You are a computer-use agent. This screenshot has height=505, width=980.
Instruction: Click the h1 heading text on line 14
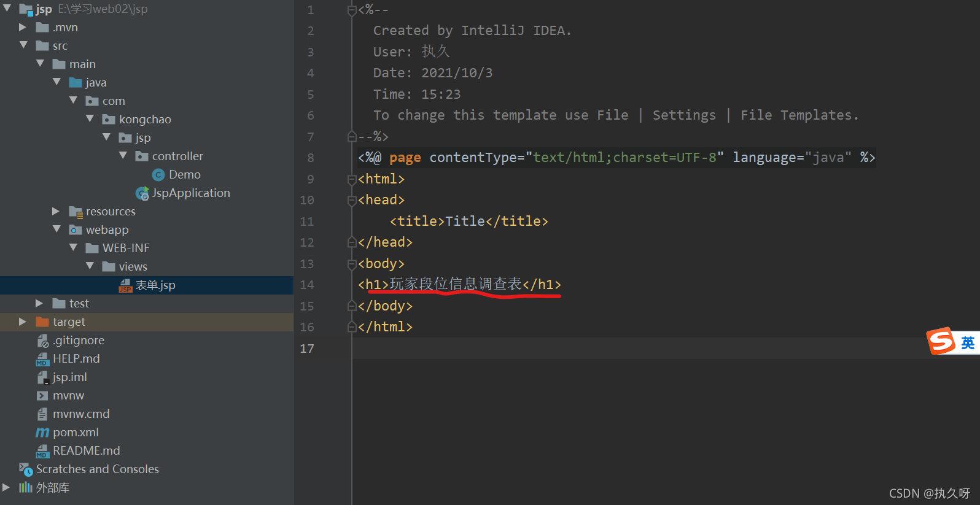pyautogui.click(x=456, y=284)
